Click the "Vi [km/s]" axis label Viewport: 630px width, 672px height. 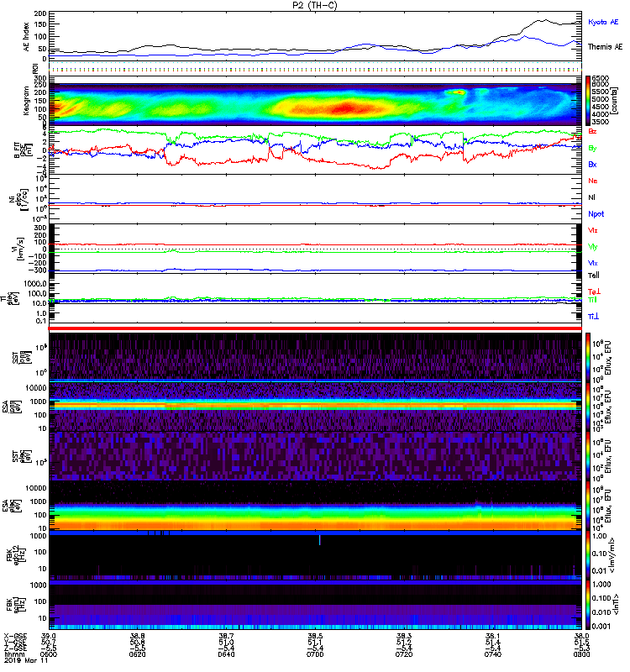(18, 249)
